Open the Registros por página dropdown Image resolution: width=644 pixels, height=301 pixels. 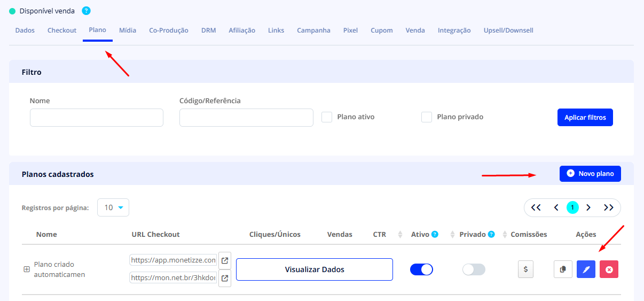tap(113, 207)
